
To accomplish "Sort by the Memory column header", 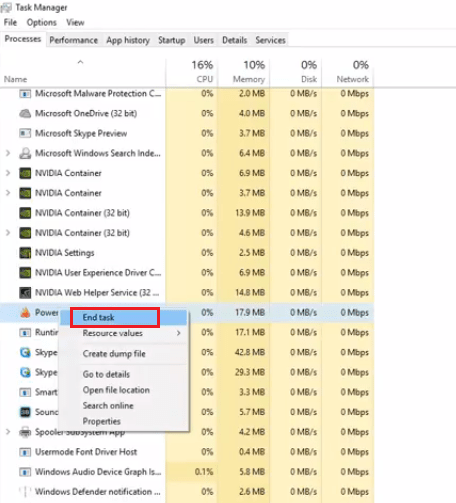I will 243,73.
